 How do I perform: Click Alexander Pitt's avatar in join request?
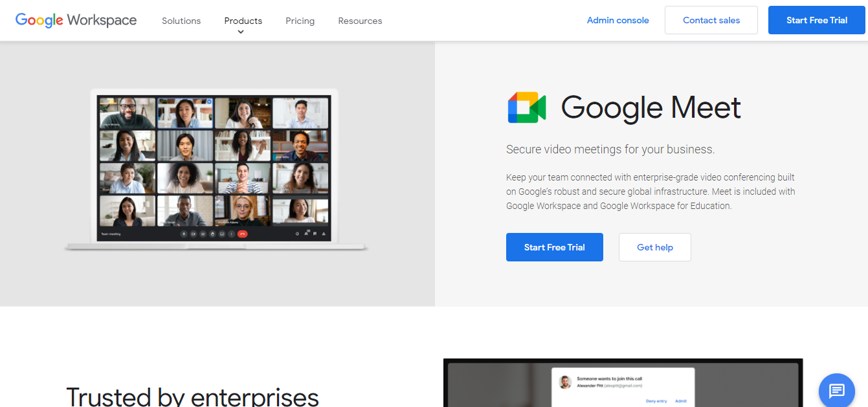566,382
